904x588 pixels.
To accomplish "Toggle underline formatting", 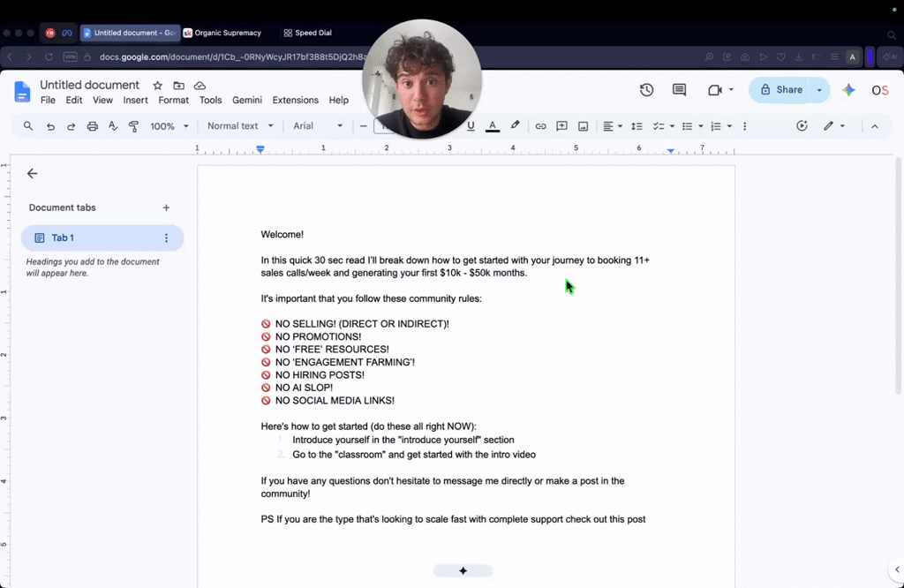I will point(471,125).
